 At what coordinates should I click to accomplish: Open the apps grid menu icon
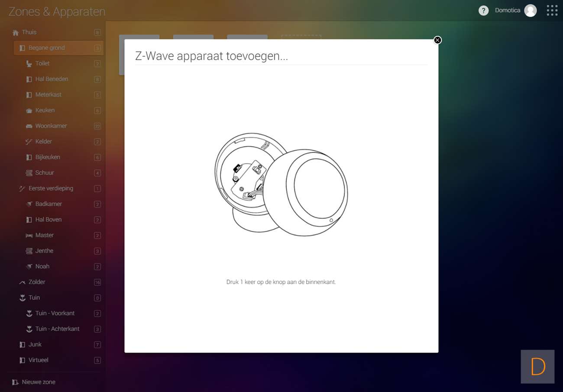(x=552, y=10)
